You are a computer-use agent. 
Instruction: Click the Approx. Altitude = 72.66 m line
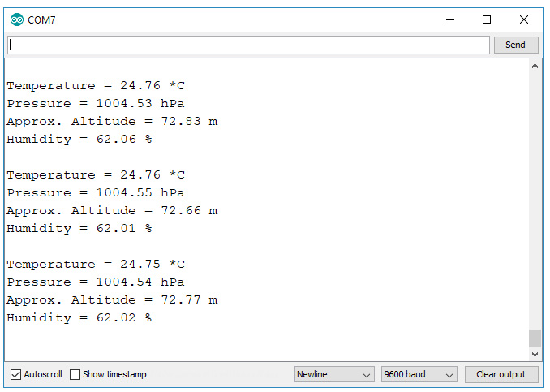112,211
